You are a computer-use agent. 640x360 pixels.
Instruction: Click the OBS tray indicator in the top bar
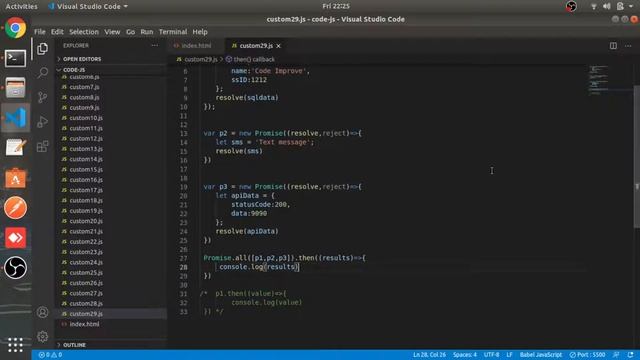click(571, 6)
